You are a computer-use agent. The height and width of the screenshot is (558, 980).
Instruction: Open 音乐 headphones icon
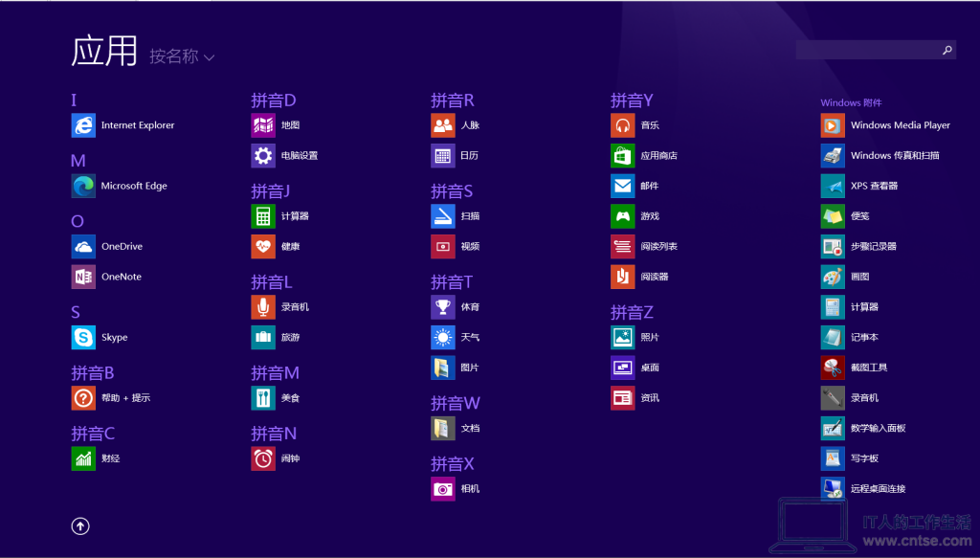point(622,125)
